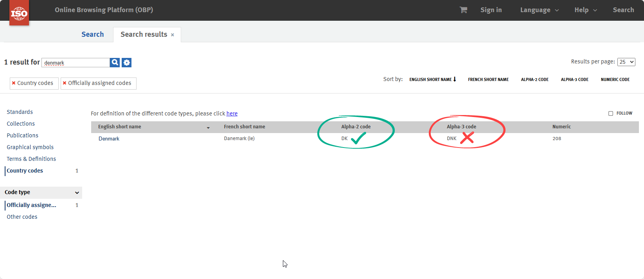644x279 pixels.
Task: Open the English short name column dropdown
Action: [208, 128]
